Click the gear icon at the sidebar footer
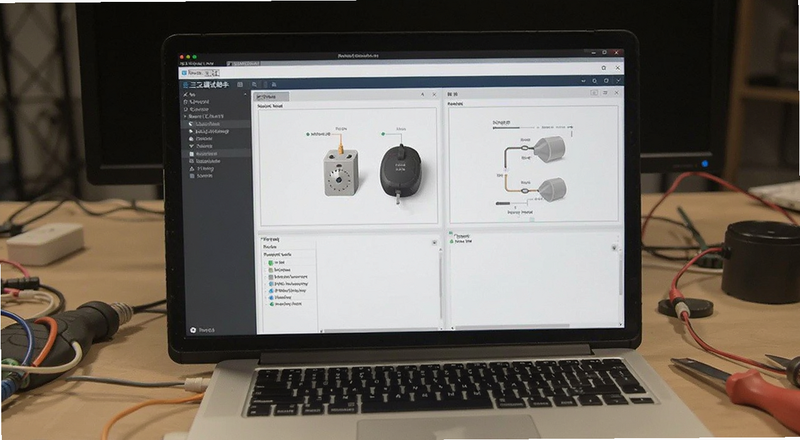Viewport: 800px width, 440px height. [x=193, y=330]
